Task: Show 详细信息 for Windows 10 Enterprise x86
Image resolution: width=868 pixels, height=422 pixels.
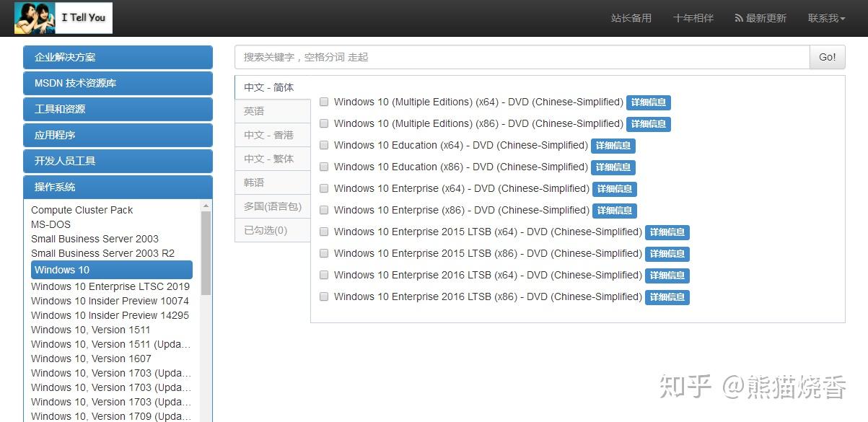Action: (x=615, y=211)
